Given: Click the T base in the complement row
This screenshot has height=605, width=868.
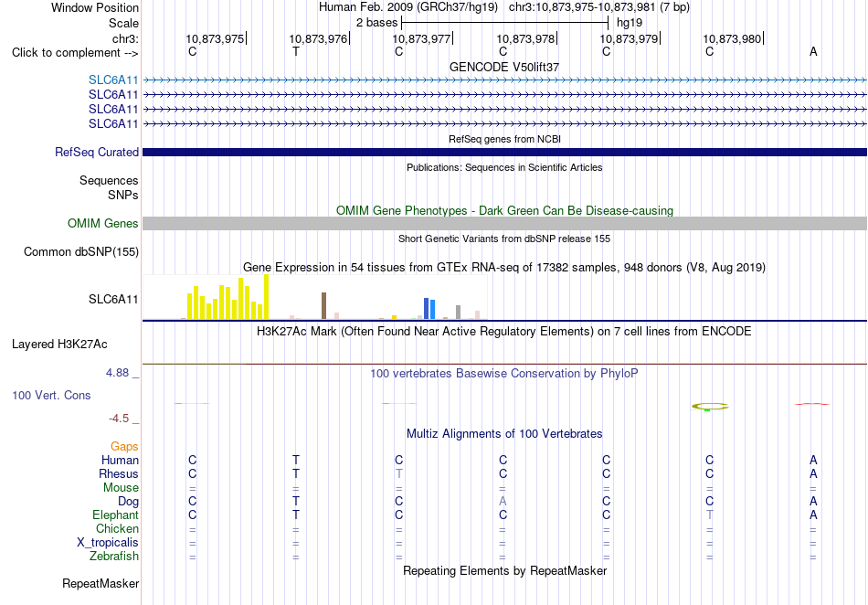Looking at the screenshot, I should pos(296,51).
